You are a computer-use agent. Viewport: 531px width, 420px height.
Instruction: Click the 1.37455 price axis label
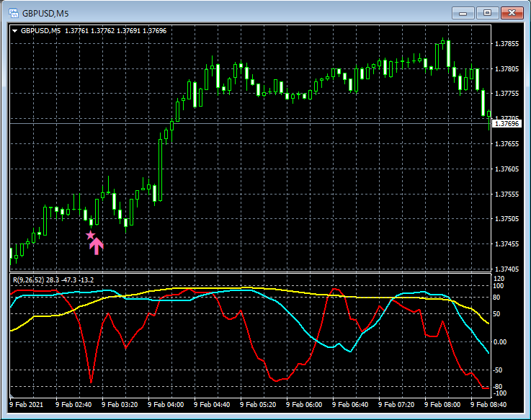click(x=508, y=244)
